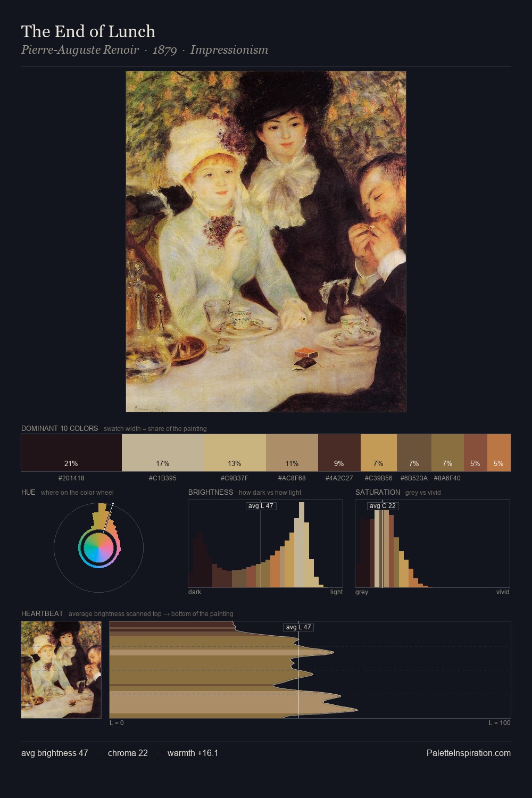The height and width of the screenshot is (798, 532).
Task: Click the hex code #C39B56 text
Action: [378, 478]
